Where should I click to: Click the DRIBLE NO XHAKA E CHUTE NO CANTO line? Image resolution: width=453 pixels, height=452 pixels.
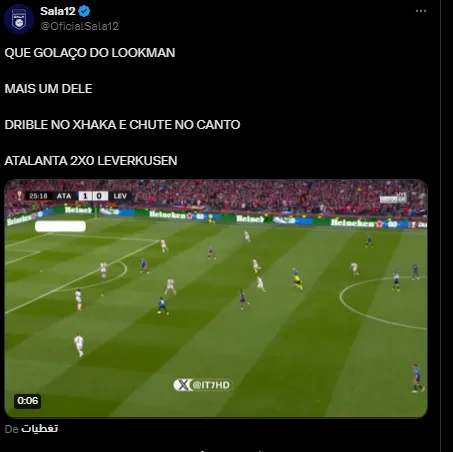[x=122, y=125]
